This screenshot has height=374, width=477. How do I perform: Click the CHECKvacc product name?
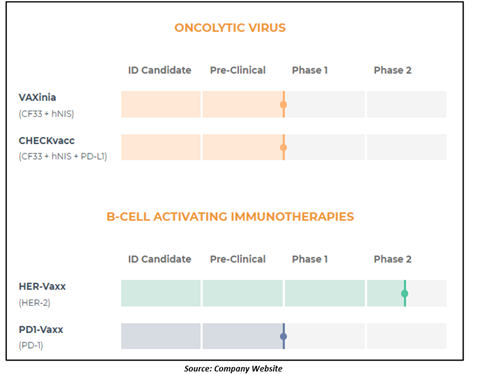pyautogui.click(x=47, y=141)
